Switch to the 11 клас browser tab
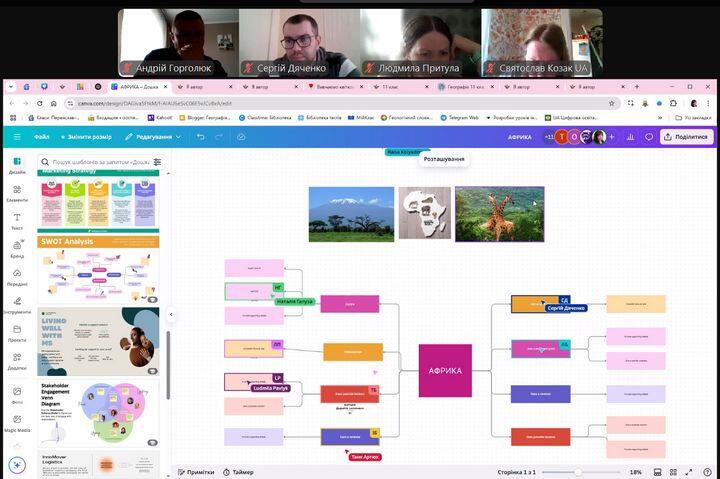 401,86
